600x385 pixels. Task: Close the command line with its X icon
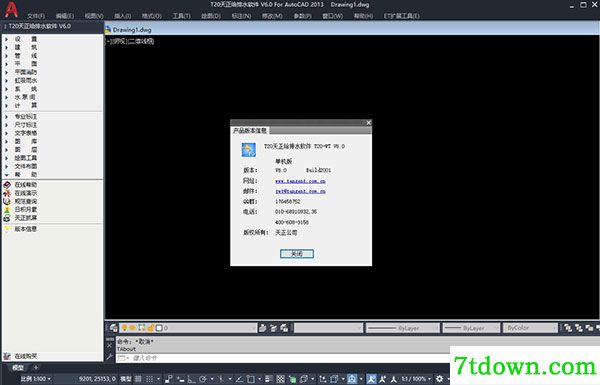coord(109,346)
